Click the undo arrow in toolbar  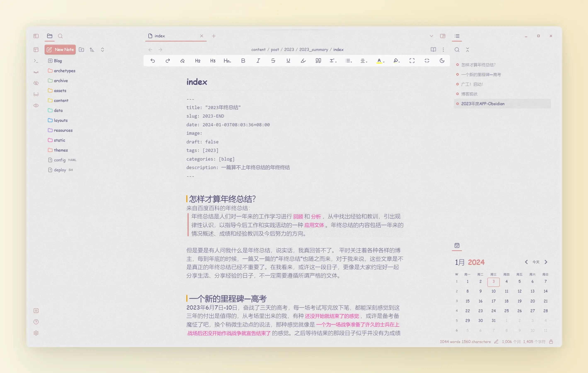[153, 61]
